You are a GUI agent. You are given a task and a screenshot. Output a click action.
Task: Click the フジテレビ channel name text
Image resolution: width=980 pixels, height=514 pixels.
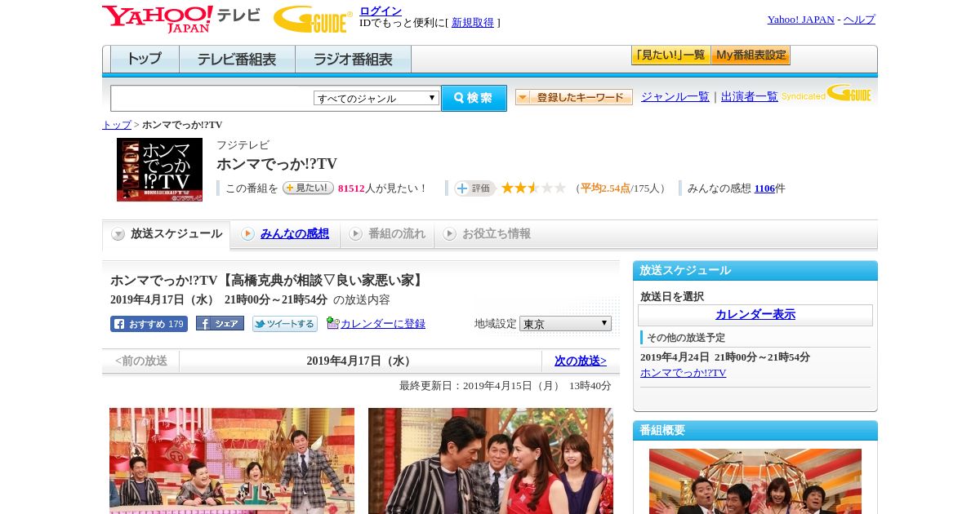[243, 145]
